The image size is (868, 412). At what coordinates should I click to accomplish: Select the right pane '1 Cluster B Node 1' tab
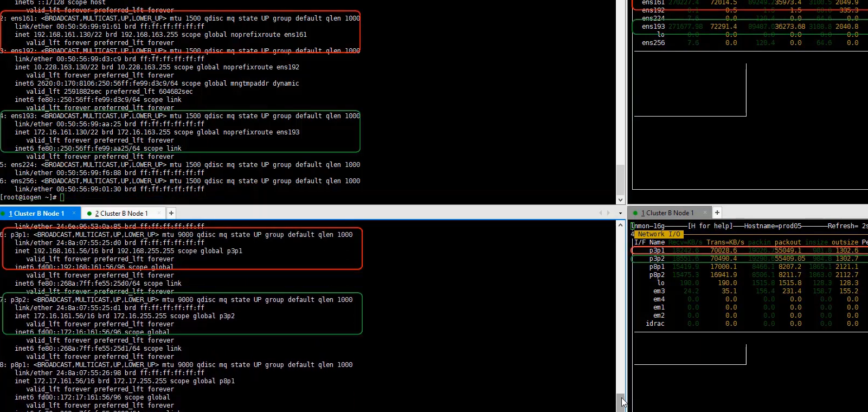pos(667,213)
